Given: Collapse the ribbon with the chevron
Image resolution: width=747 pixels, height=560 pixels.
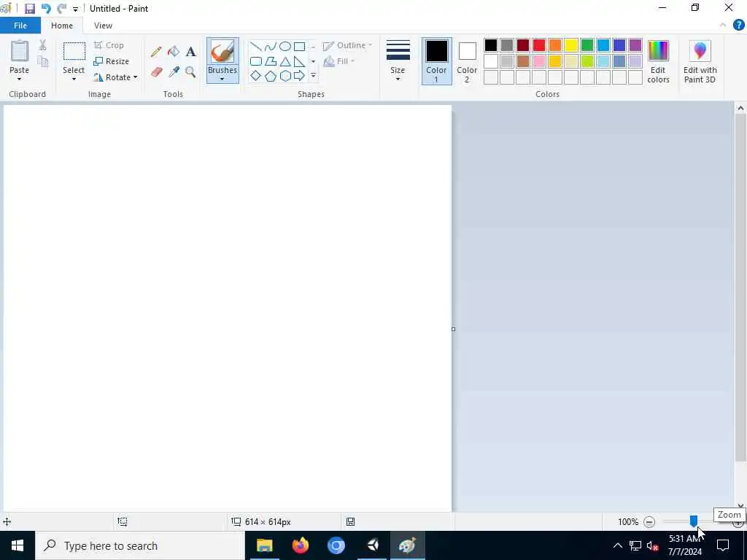Looking at the screenshot, I should pos(723,26).
